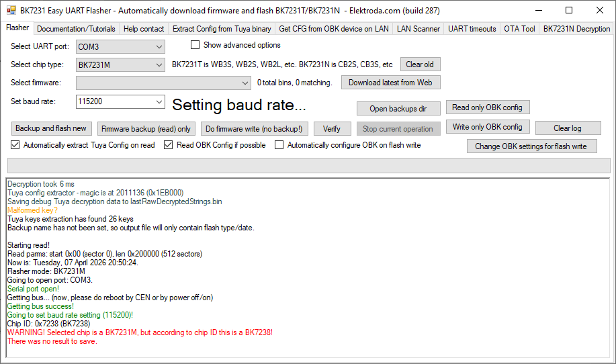This screenshot has height=364, width=616.
Task: Click Firmware backup (read) only button
Action: [146, 129]
